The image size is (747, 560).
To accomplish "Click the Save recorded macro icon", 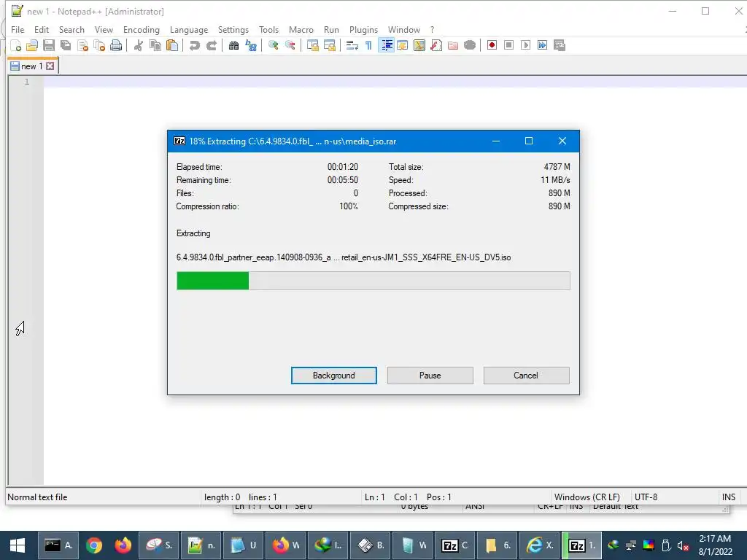I will [560, 45].
